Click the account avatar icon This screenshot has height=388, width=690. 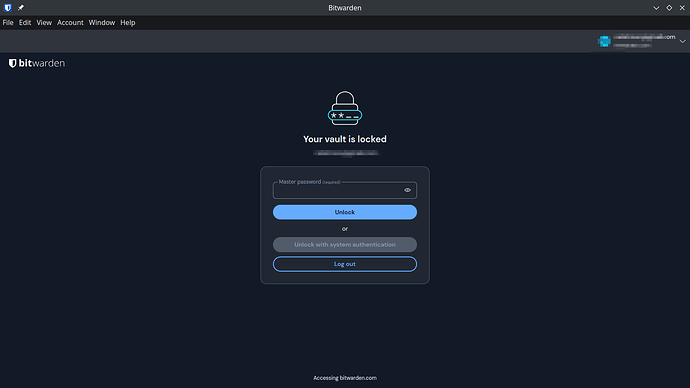(604, 41)
